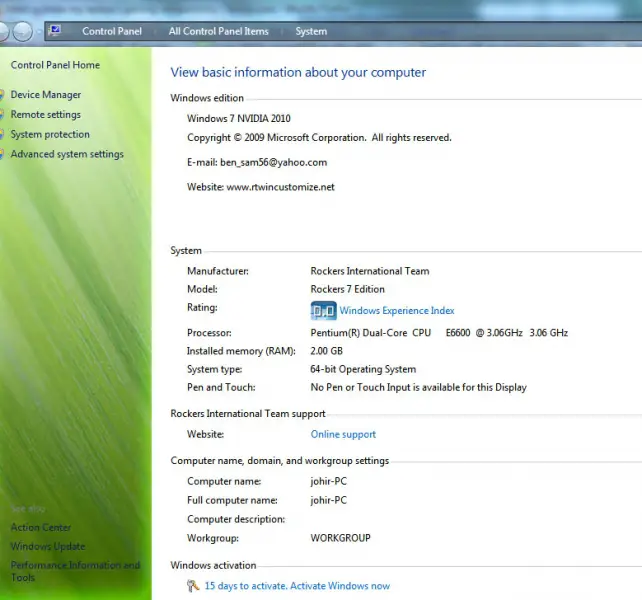Click the E-mail ben_sam56@yahoo.com line
Image resolution: width=642 pixels, height=600 pixels.
(x=257, y=162)
